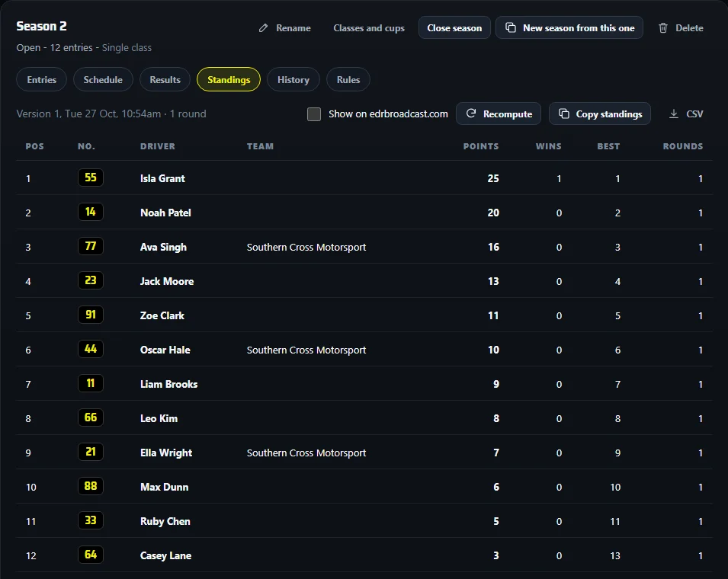Click the Close season button
728x579 pixels.
click(454, 28)
